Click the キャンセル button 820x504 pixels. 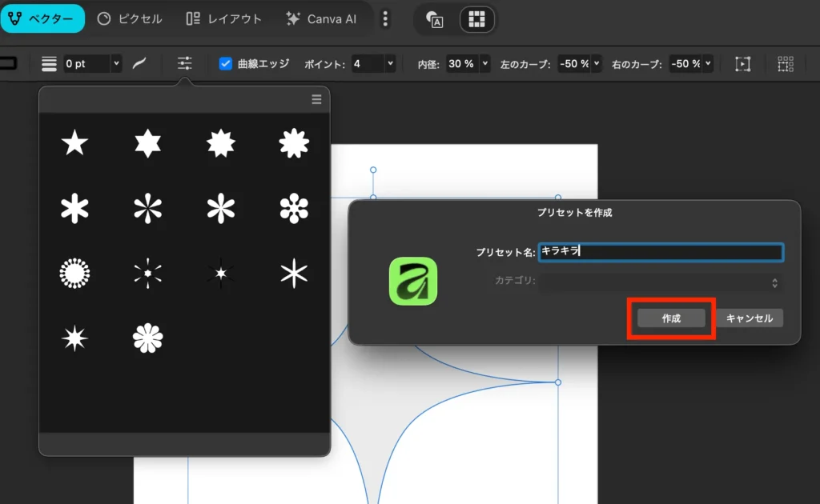coord(749,318)
